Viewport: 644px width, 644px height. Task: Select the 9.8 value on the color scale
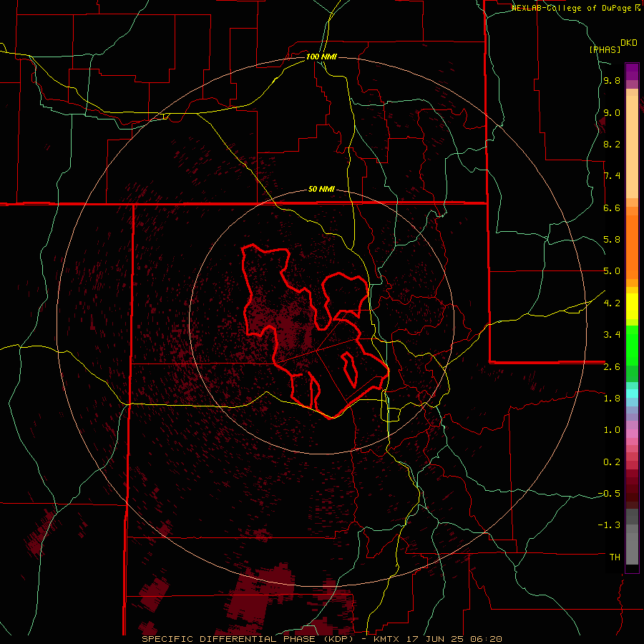(612, 81)
